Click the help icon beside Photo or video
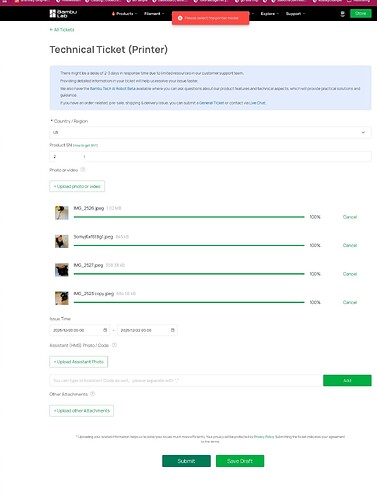The width and height of the screenshot is (377, 500). (x=83, y=169)
